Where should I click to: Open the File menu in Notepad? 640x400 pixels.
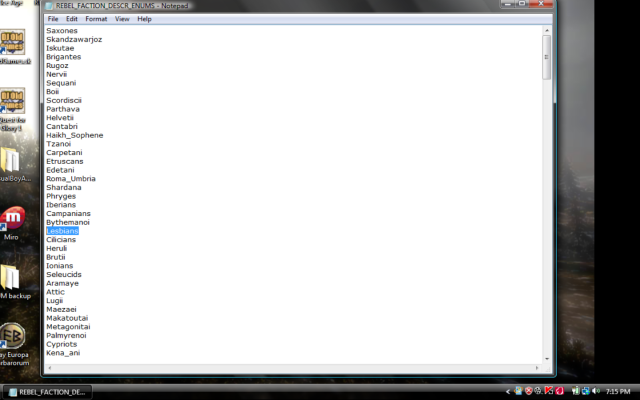53,19
